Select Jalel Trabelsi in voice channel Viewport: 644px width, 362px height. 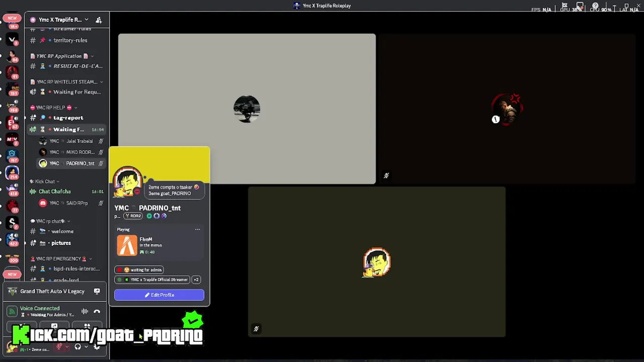pyautogui.click(x=71, y=141)
